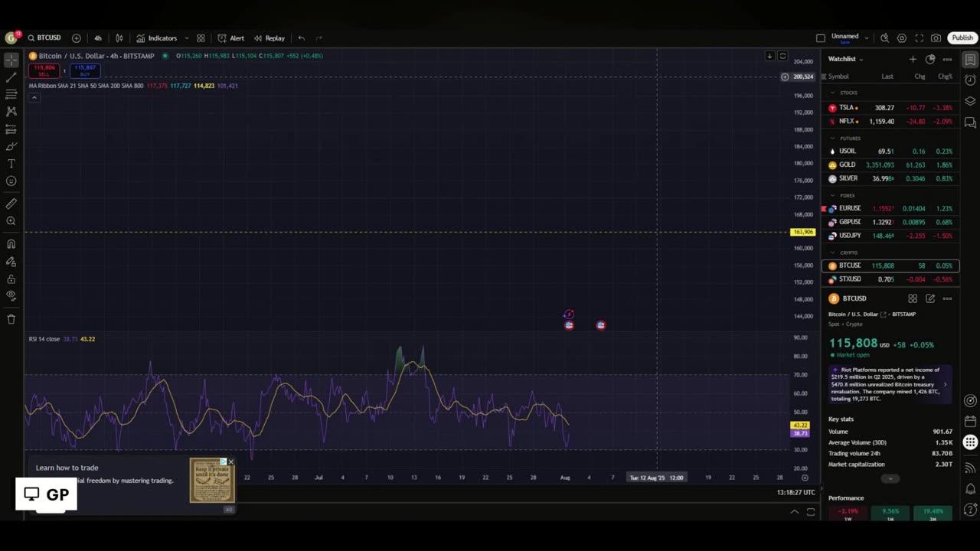980x551 pixels.
Task: Add a symbol to compare
Action: [76, 38]
